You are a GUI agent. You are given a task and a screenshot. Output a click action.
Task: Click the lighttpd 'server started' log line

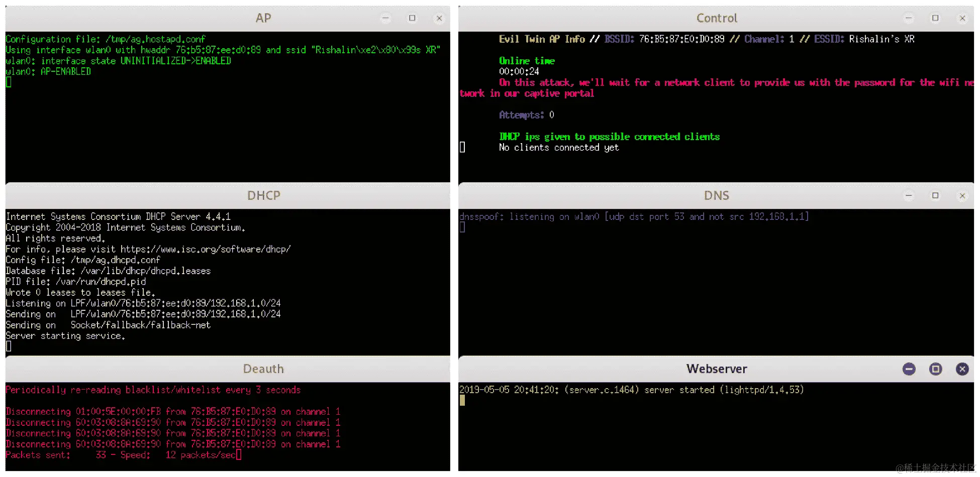(x=631, y=390)
